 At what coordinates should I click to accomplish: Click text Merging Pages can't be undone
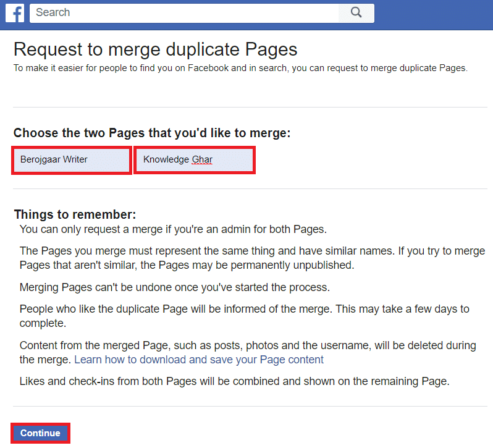pos(174,287)
